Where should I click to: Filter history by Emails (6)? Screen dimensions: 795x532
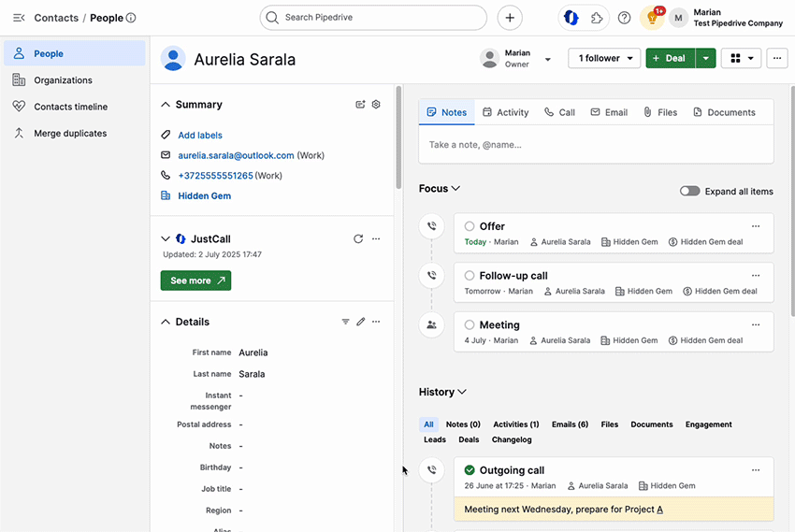[x=570, y=424]
